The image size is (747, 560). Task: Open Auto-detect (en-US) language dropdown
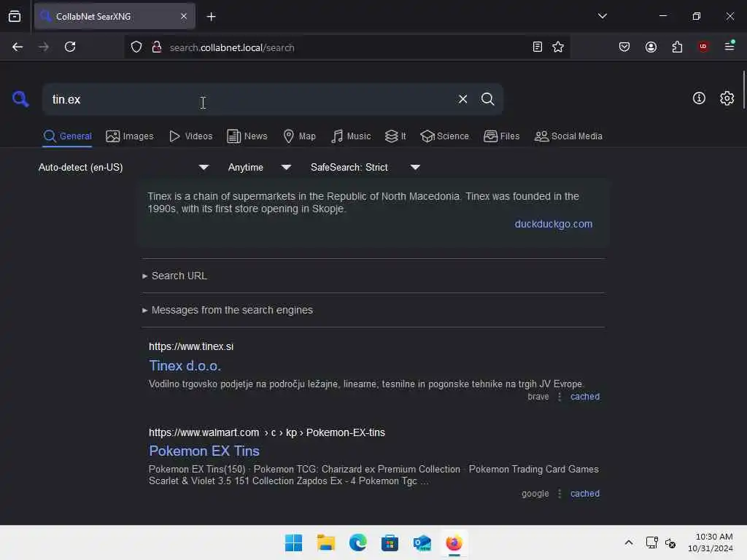[x=123, y=167]
